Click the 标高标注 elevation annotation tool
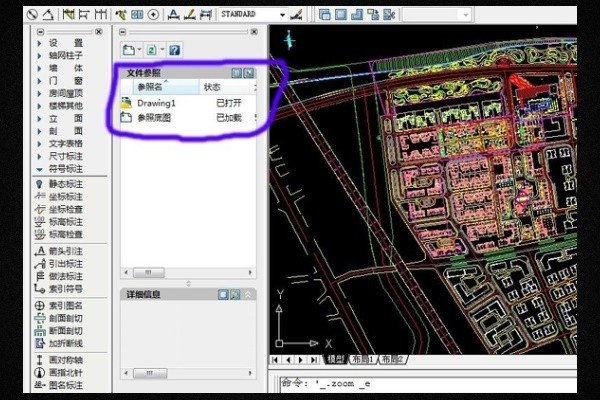The width and height of the screenshot is (600, 400). (68, 220)
